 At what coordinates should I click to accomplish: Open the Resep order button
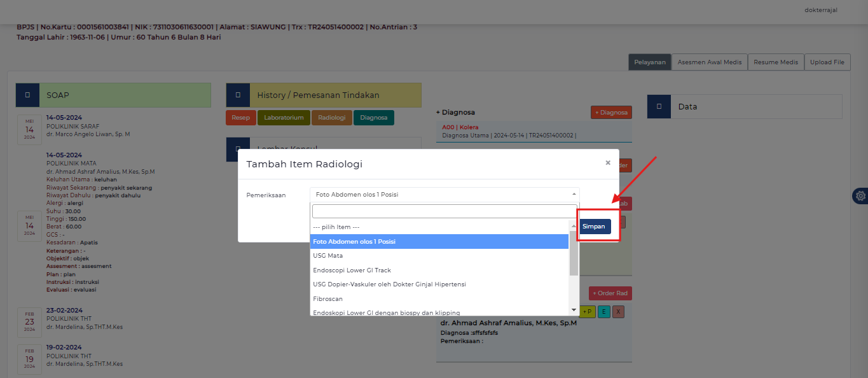click(x=240, y=118)
